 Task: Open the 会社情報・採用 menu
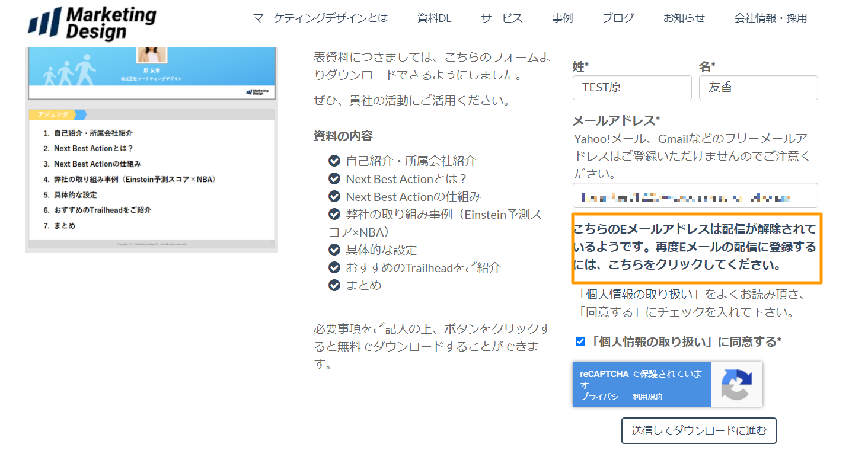pyautogui.click(x=770, y=18)
